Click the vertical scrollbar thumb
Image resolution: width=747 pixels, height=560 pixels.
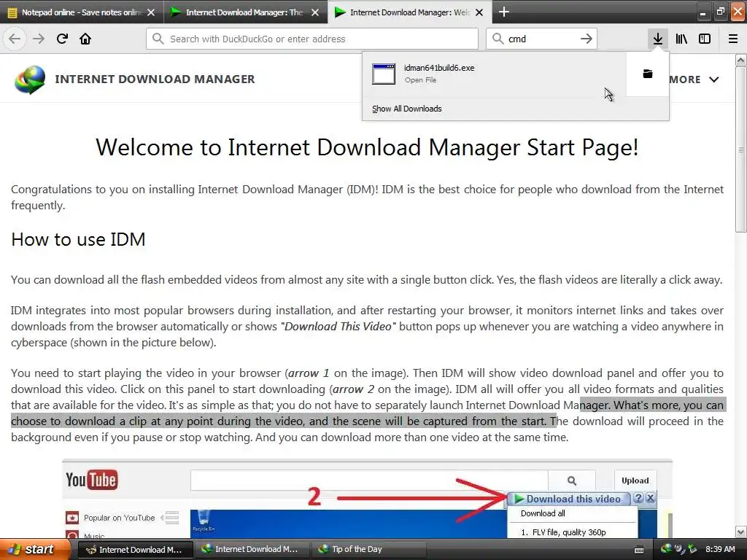click(x=741, y=149)
